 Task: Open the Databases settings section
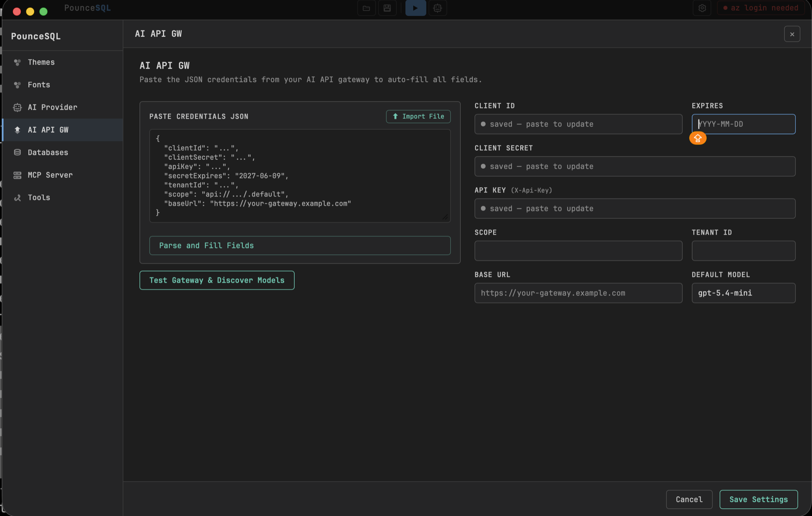(x=62, y=153)
